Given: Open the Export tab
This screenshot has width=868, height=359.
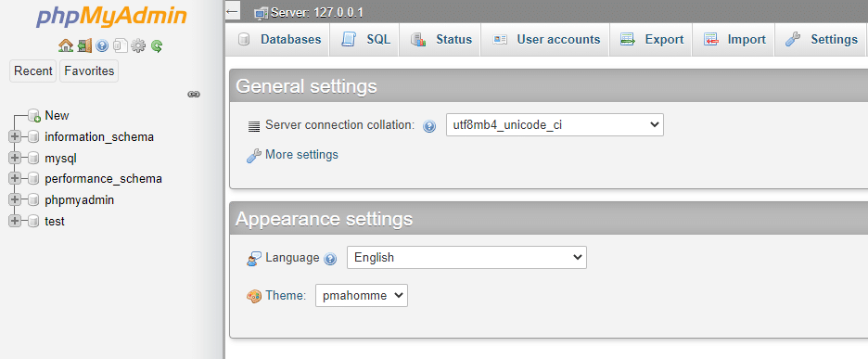Looking at the screenshot, I should click(650, 39).
